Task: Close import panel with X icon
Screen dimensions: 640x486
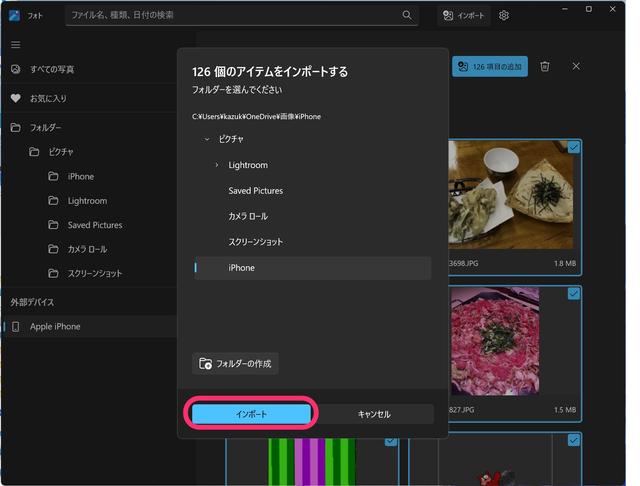Action: [x=576, y=66]
